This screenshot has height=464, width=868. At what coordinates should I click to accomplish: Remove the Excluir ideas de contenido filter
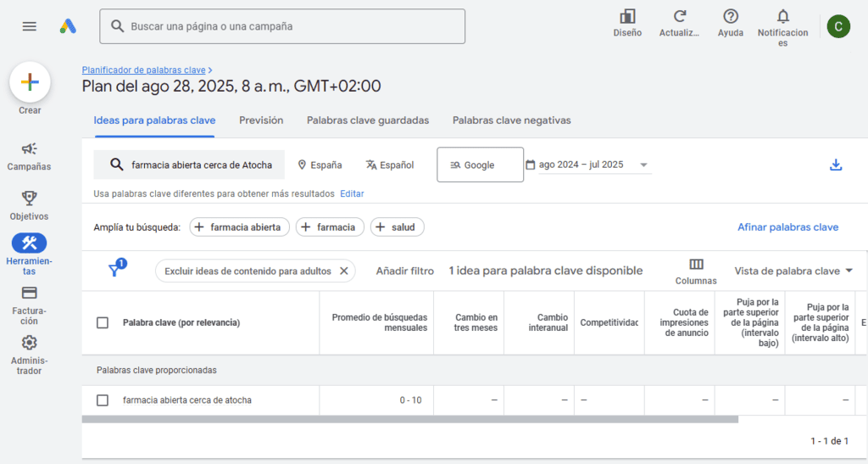(344, 271)
